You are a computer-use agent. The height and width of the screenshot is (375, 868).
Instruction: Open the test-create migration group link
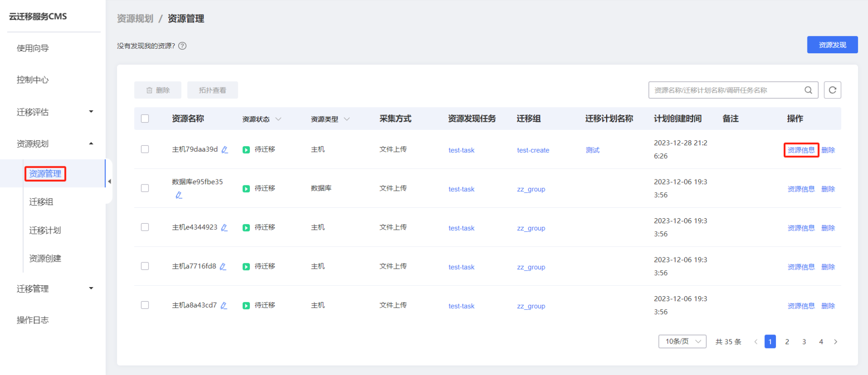click(533, 150)
